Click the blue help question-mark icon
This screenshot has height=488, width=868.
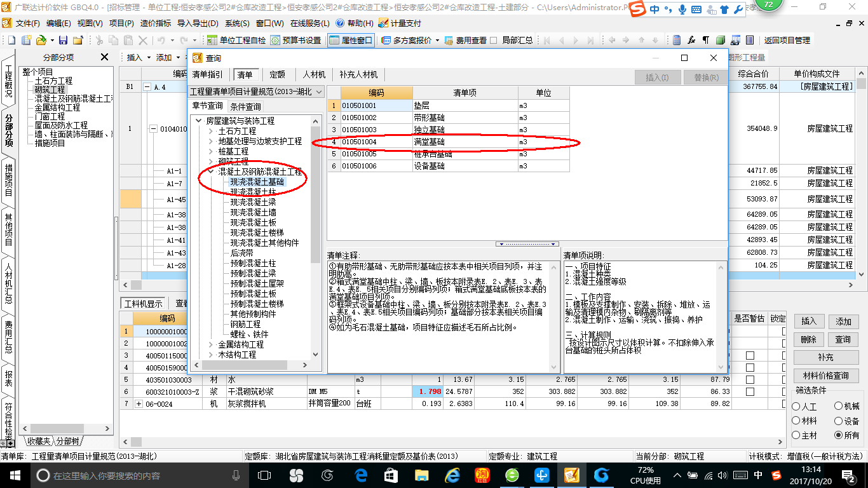(340, 23)
